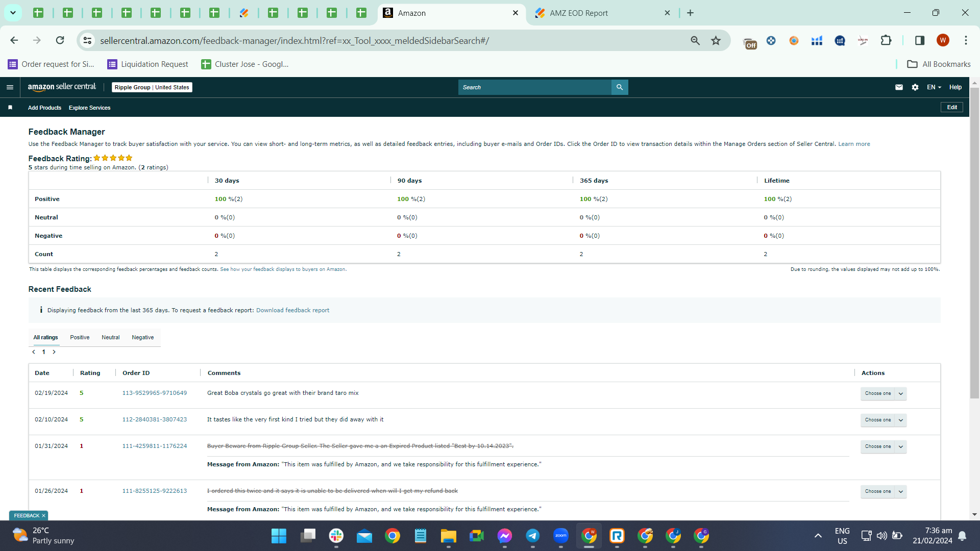980x551 pixels.
Task: Open buyer messages envelope icon
Action: pos(899,87)
